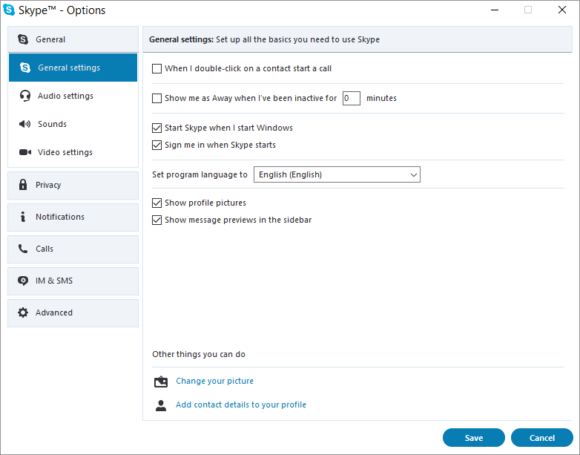Disable Show profile pictures
580x455 pixels.
point(157,203)
